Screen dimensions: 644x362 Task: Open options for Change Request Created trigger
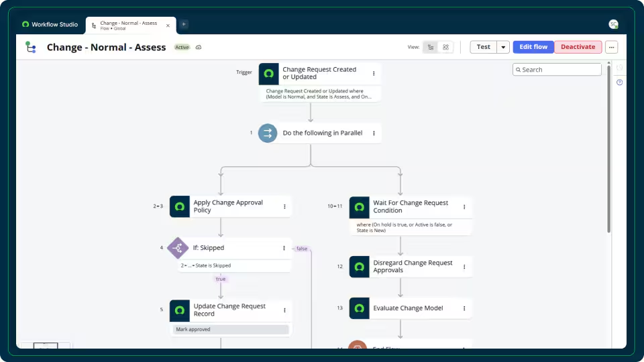[374, 74]
